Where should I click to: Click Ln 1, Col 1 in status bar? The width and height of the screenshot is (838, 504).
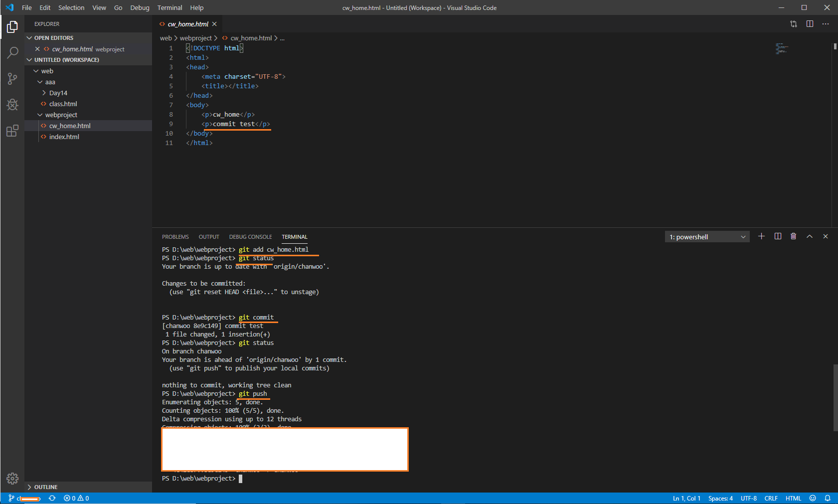[686, 498]
